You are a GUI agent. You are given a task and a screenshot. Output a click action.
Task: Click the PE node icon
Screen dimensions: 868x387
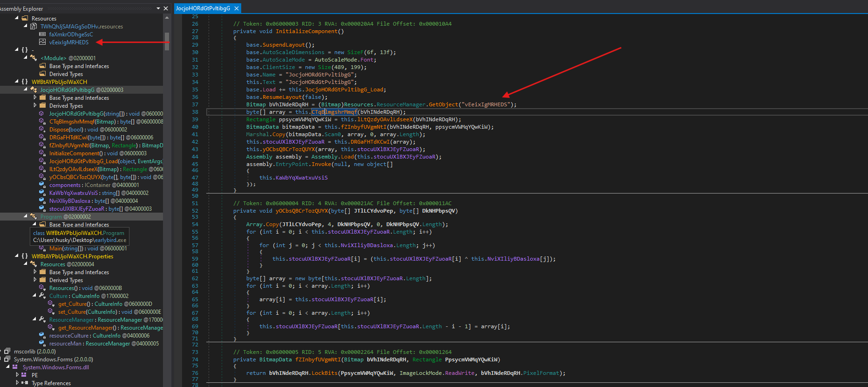pyautogui.click(x=24, y=375)
